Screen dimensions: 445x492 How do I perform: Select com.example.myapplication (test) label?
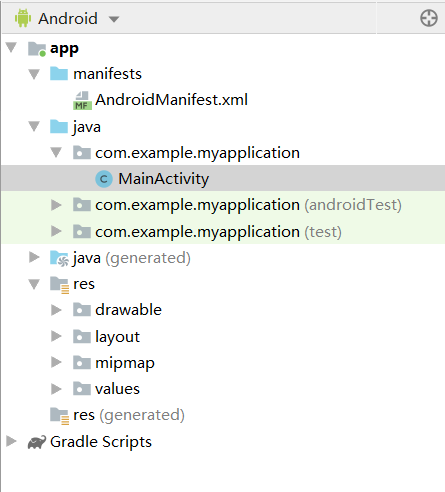click(x=218, y=232)
